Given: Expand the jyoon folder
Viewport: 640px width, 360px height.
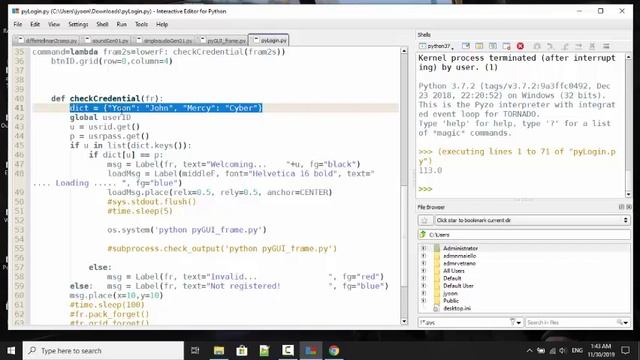Looking at the screenshot, I should pos(423,293).
